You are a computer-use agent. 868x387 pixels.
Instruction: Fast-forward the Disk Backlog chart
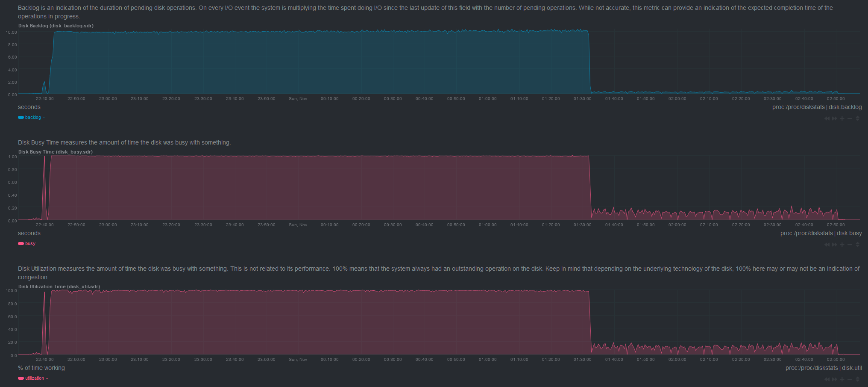click(835, 118)
